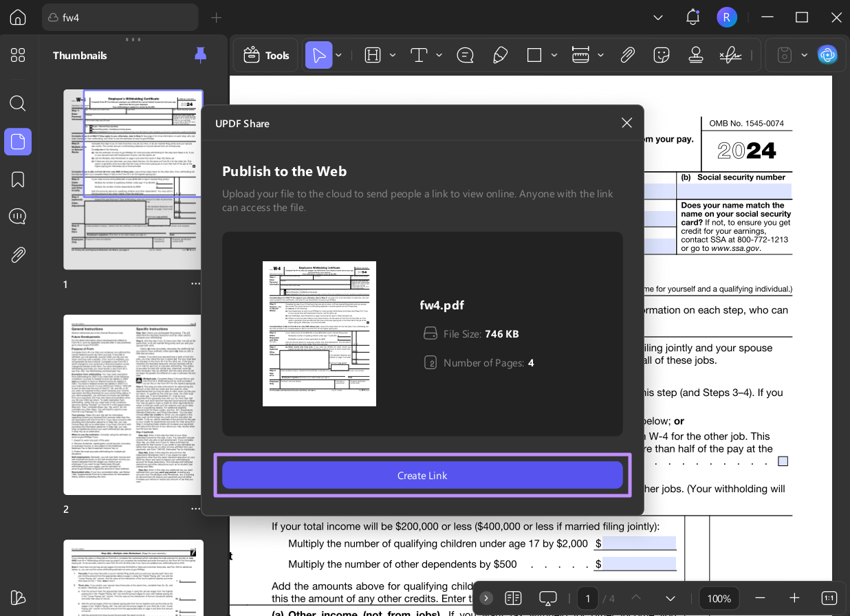Screen dimensions: 850x616
Task: Select the stamp tool
Action: [x=695, y=54]
